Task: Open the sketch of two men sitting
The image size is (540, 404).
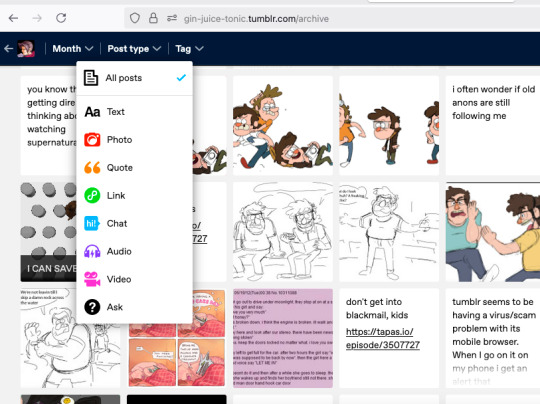Action: pos(283,232)
